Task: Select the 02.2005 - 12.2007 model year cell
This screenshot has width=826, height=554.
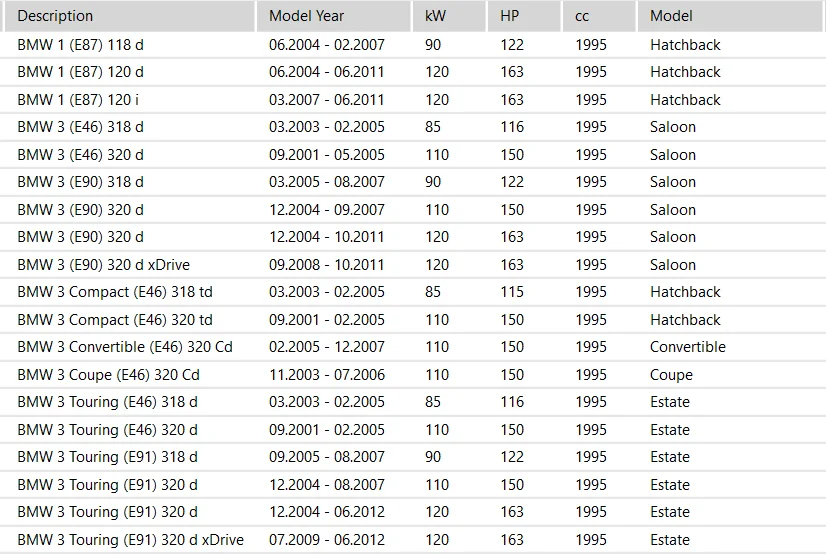Action: point(327,347)
